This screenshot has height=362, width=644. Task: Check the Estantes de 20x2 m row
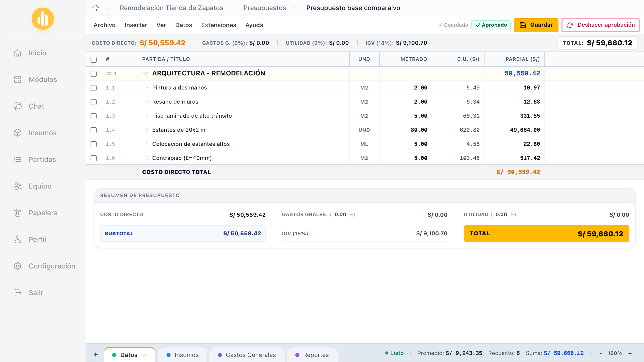click(x=94, y=130)
